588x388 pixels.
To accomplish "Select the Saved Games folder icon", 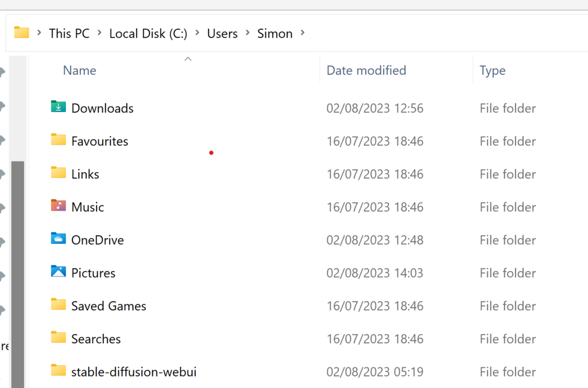I will click(x=57, y=305).
